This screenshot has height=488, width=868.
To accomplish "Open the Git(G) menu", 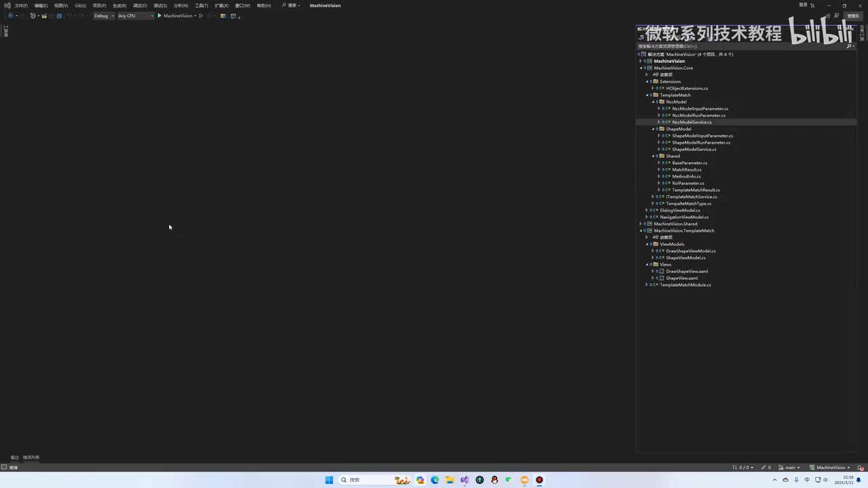I will coord(80,5).
